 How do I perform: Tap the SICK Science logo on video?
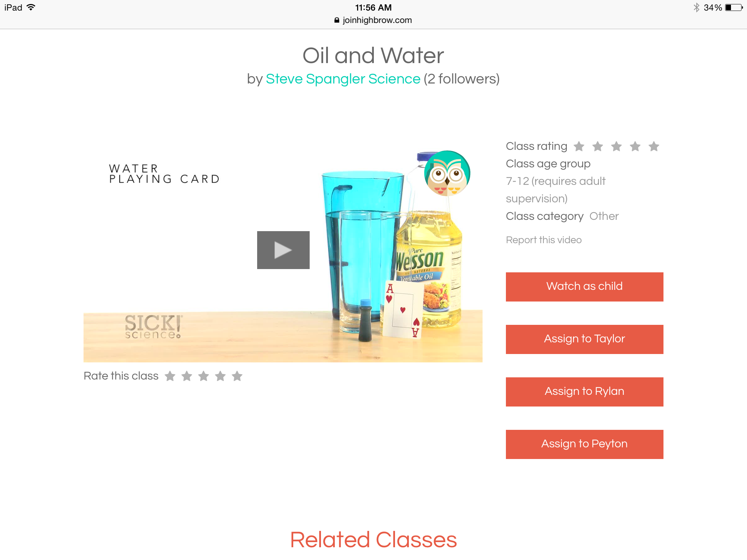153,326
